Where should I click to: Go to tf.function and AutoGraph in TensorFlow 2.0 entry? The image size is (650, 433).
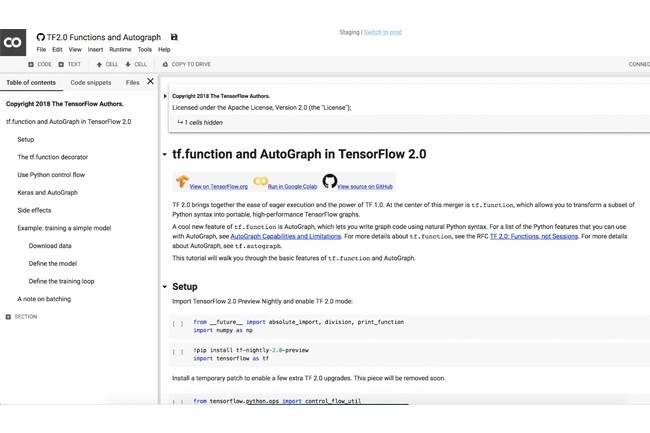68,122
